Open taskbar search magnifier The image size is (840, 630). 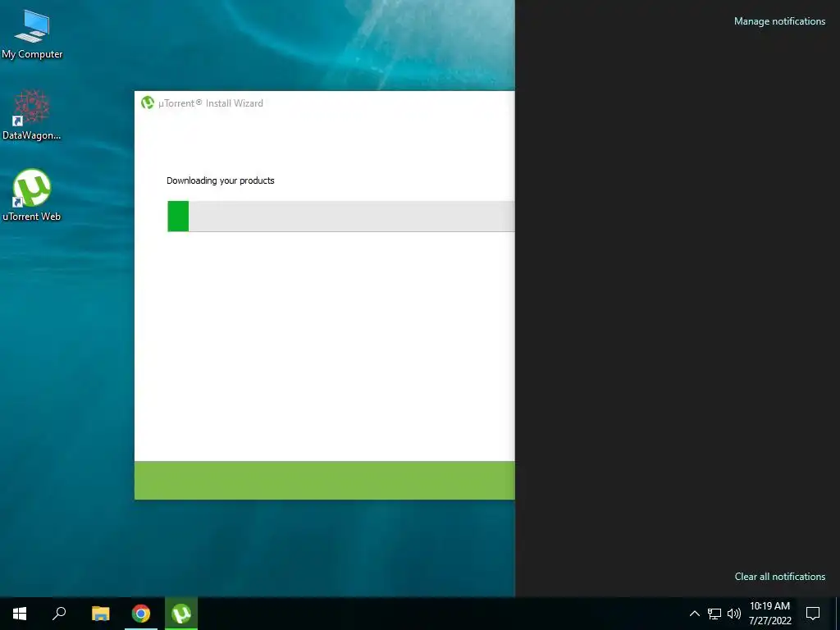(x=59, y=614)
